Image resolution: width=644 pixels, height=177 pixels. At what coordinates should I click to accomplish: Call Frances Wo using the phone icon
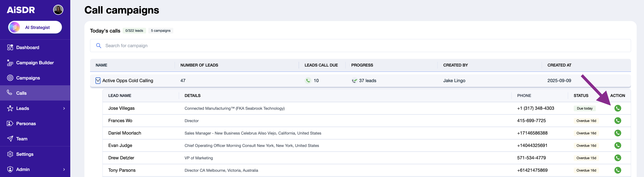coord(617,121)
